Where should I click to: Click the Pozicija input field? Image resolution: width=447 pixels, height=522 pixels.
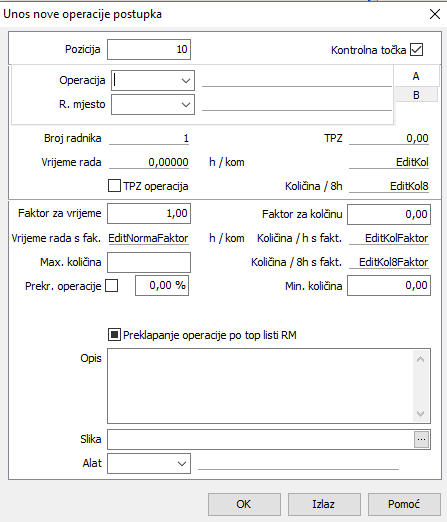(149, 49)
